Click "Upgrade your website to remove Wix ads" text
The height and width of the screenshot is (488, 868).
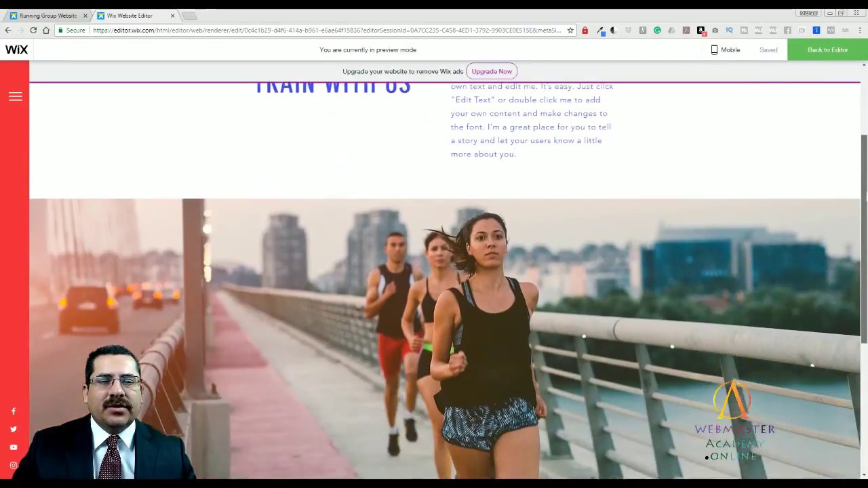tap(403, 71)
